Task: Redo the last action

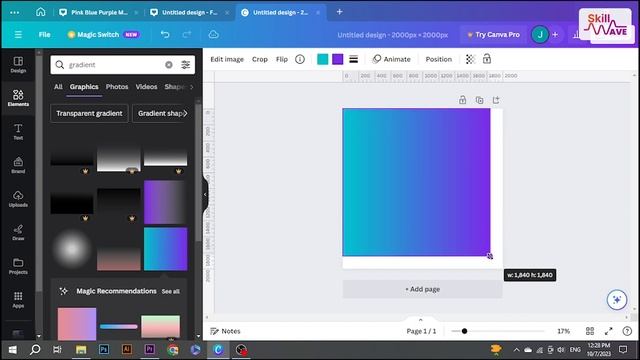Action: point(187,35)
